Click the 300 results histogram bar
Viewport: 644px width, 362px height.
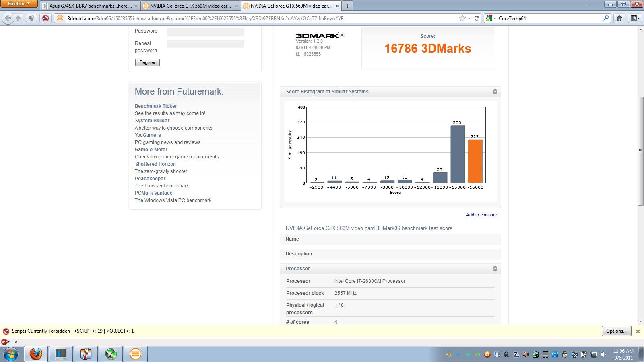pos(458,154)
